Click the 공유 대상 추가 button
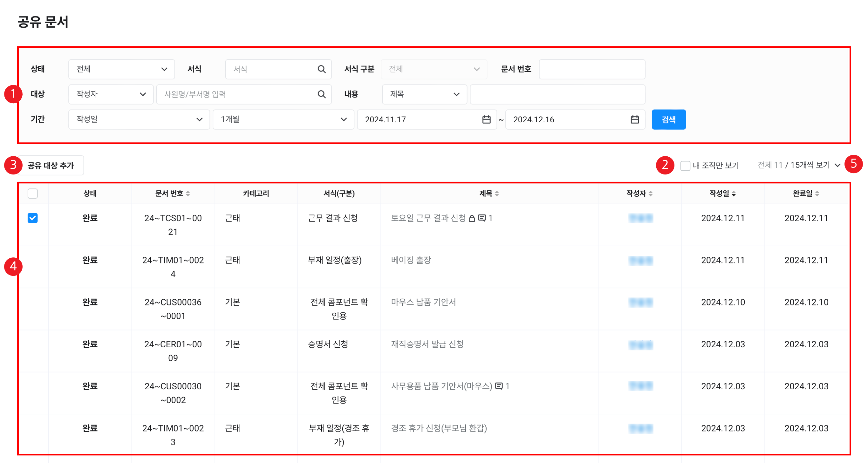The width and height of the screenshot is (868, 463). [x=51, y=166]
